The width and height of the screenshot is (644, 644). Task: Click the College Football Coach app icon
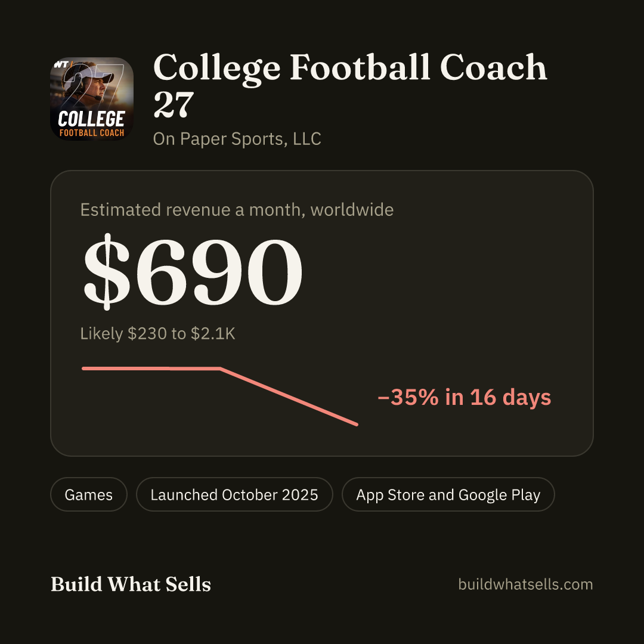coord(92,98)
